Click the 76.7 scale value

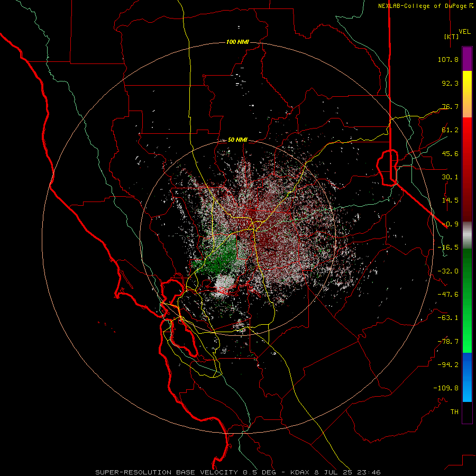tap(450, 106)
